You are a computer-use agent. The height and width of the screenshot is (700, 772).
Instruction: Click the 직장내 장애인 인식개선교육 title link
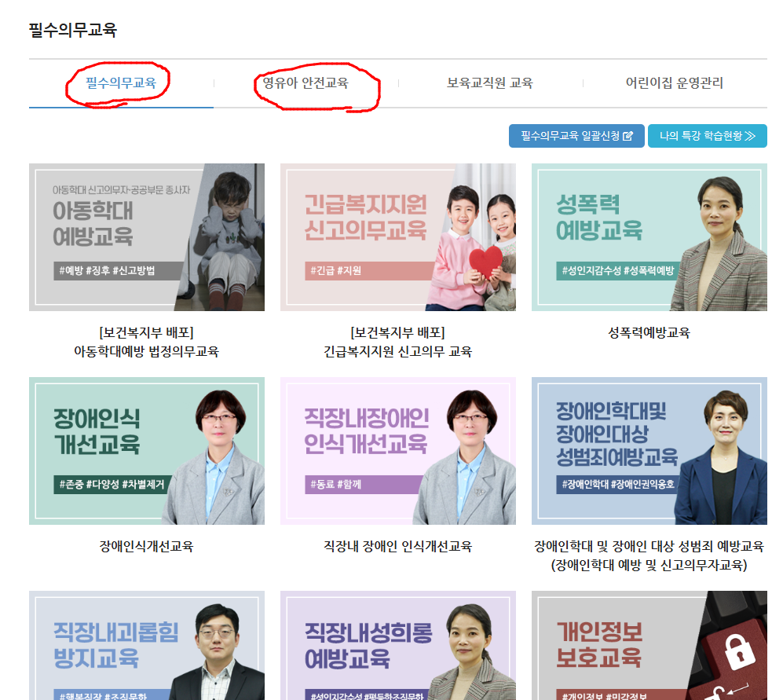(398, 546)
